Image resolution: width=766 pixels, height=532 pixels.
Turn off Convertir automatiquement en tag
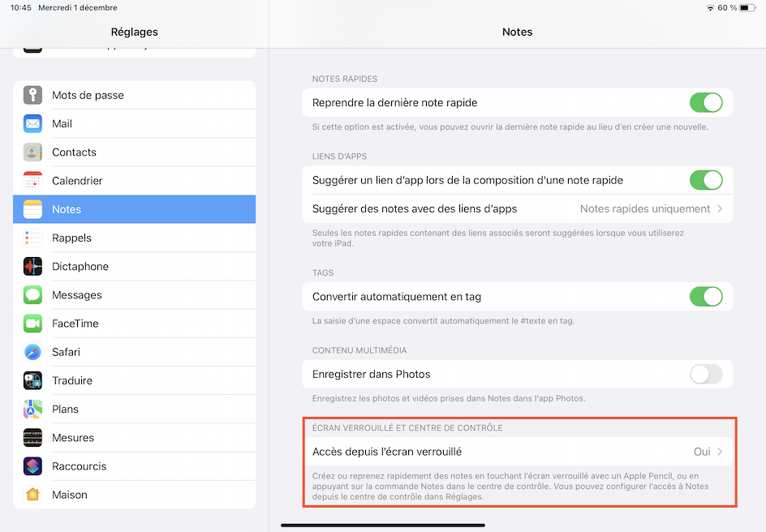tap(705, 297)
